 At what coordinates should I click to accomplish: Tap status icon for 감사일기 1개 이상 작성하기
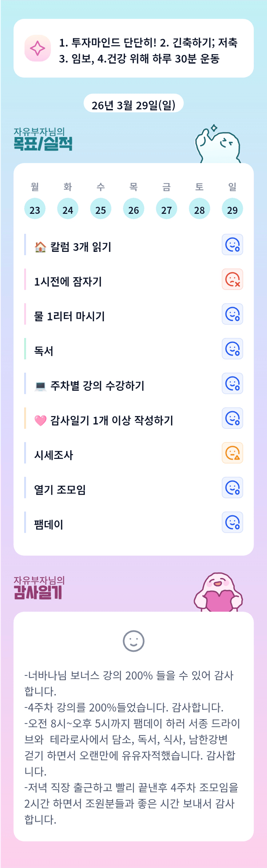tap(232, 418)
